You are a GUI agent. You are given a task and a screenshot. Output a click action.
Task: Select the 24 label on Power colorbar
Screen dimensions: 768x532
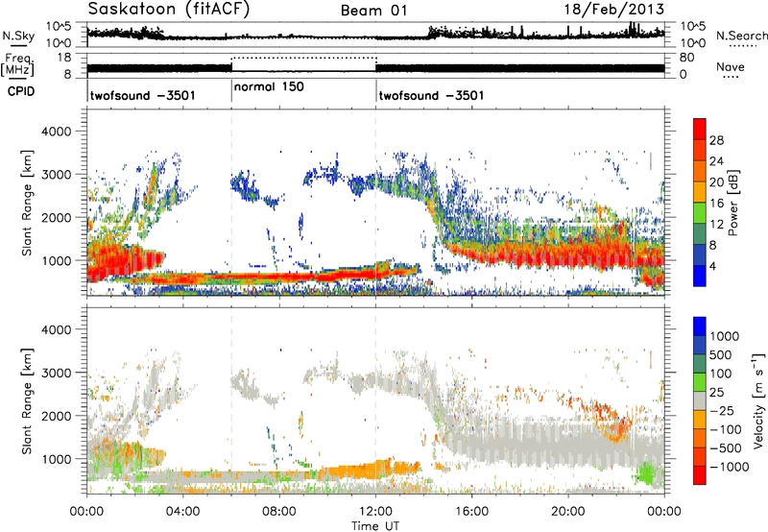pyautogui.click(x=716, y=161)
